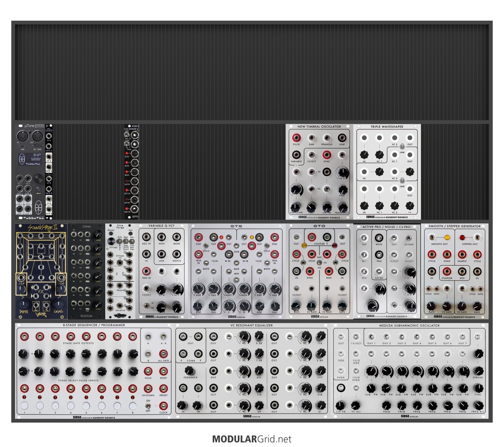Click the sequencer A - B output jack

point(163,337)
